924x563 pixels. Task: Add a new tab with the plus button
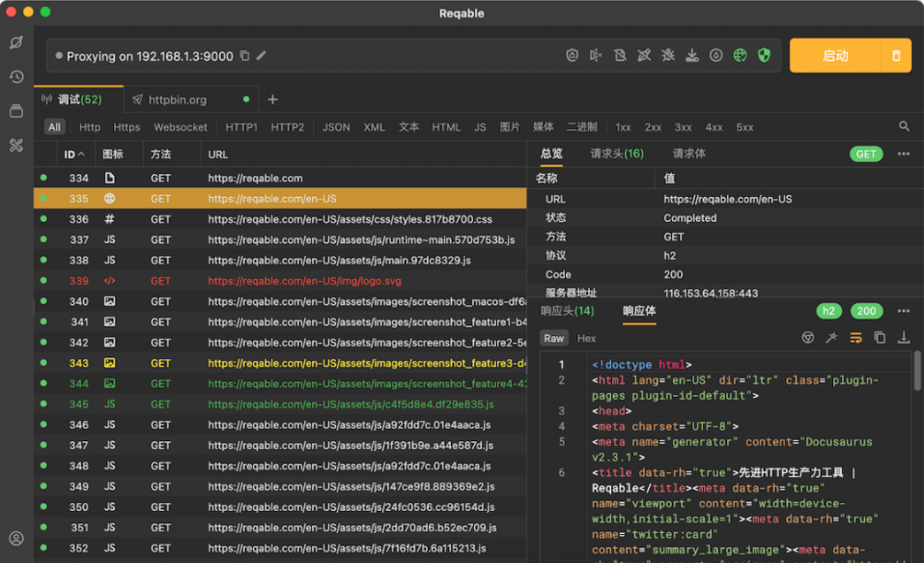(272, 99)
